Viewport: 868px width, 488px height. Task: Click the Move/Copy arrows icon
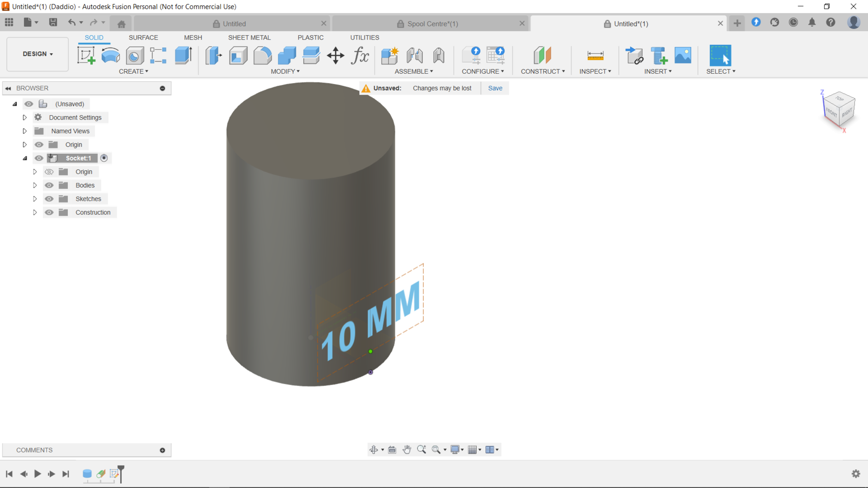pos(335,56)
